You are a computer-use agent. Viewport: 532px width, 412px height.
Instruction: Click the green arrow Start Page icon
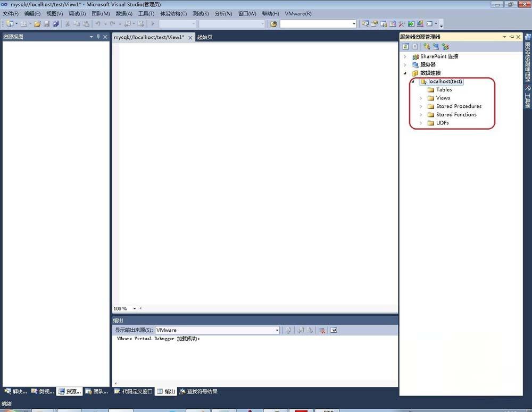[411, 24]
